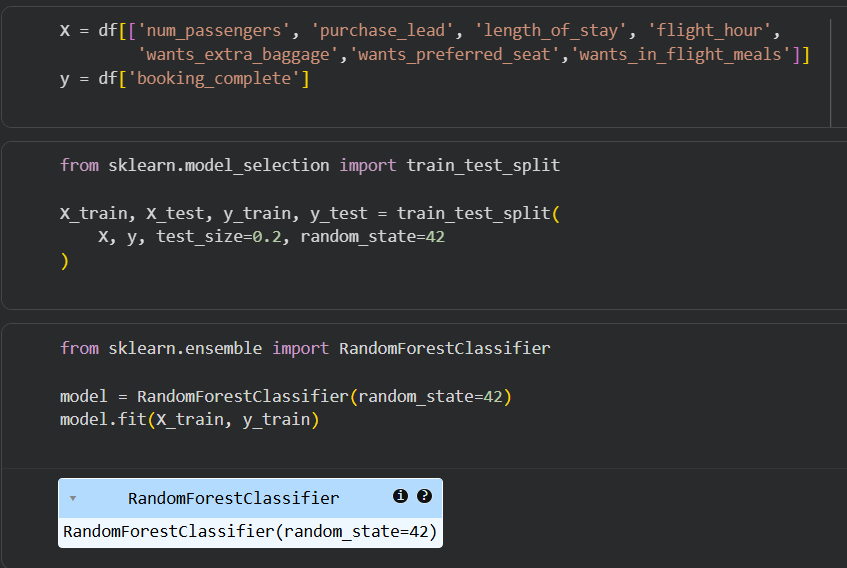The width and height of the screenshot is (847, 568).
Task: Click on X_train, X_test assignment line
Action: coord(310,213)
